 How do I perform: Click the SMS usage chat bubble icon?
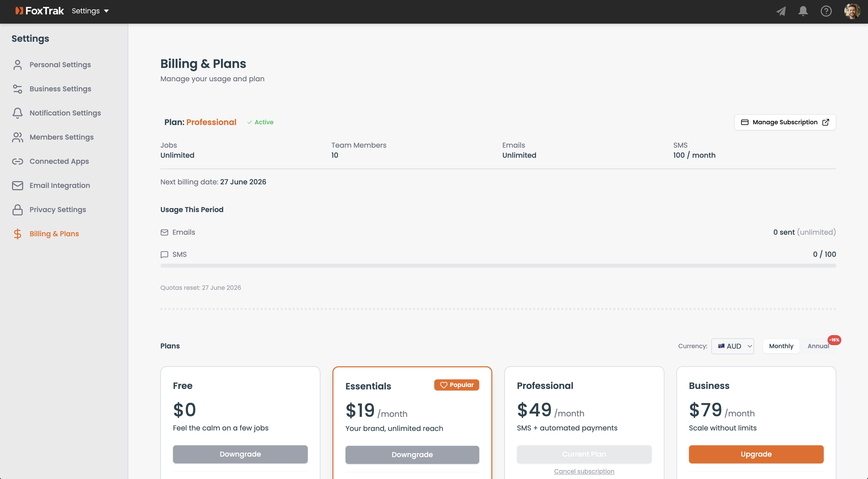(x=164, y=255)
